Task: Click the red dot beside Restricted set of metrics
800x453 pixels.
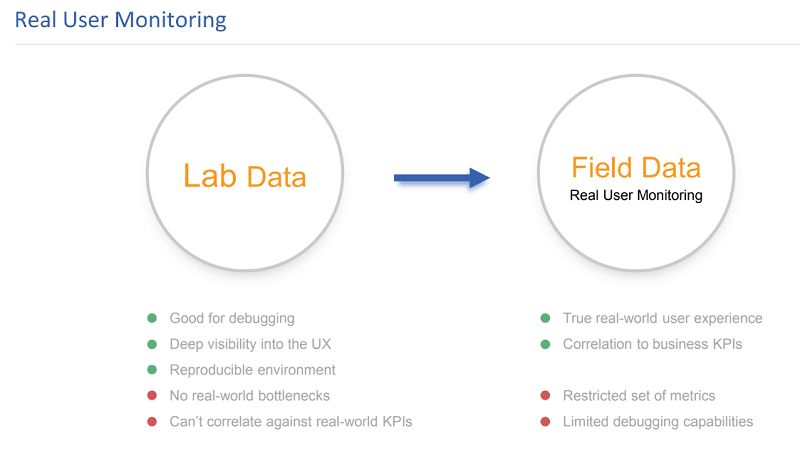Action: coord(545,395)
